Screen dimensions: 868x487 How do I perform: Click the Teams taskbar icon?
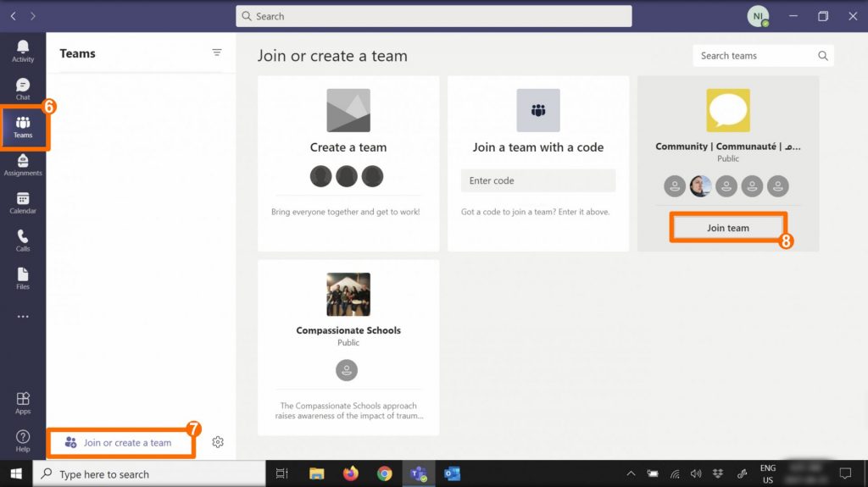419,473
